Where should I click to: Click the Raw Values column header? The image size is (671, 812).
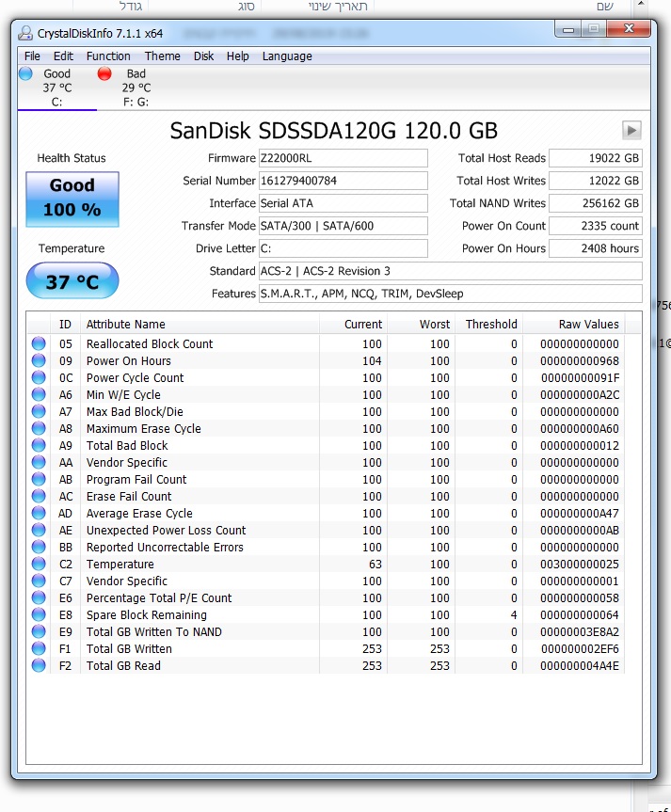[573, 325]
